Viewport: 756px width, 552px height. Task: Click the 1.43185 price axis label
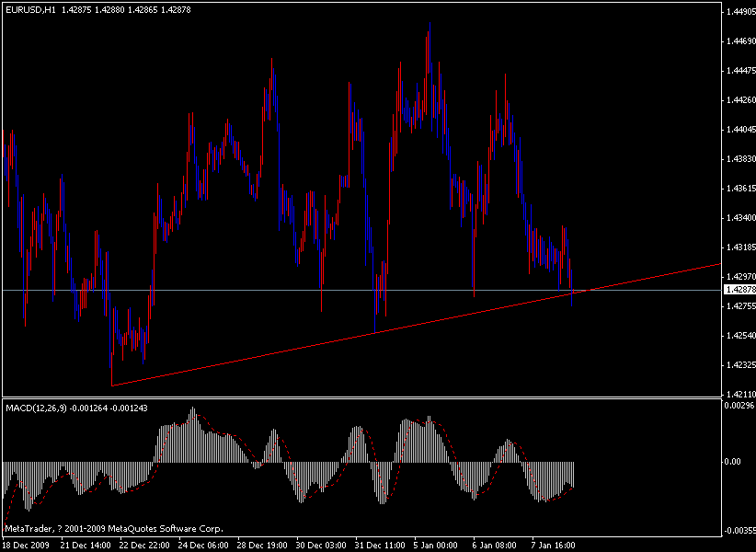point(739,247)
